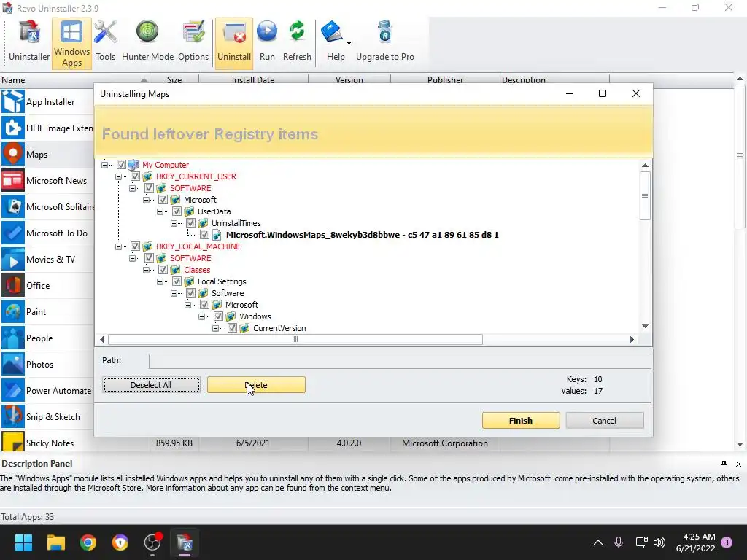Image resolution: width=747 pixels, height=560 pixels.
Task: Select Movies & TV in the list
Action: pyautogui.click(x=47, y=259)
